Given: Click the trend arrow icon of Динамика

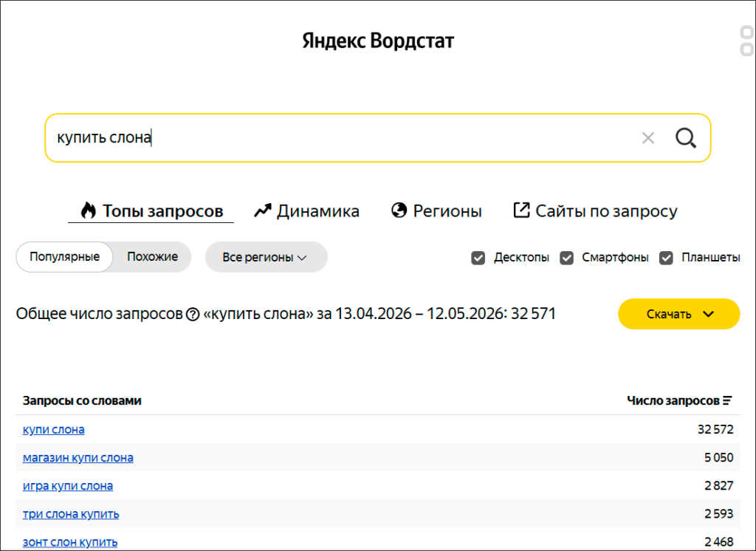Looking at the screenshot, I should pyautogui.click(x=263, y=211).
